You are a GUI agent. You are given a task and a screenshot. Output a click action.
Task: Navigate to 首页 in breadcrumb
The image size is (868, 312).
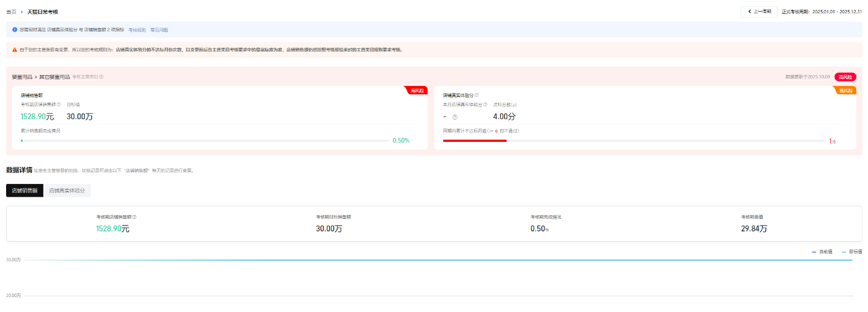pos(11,12)
